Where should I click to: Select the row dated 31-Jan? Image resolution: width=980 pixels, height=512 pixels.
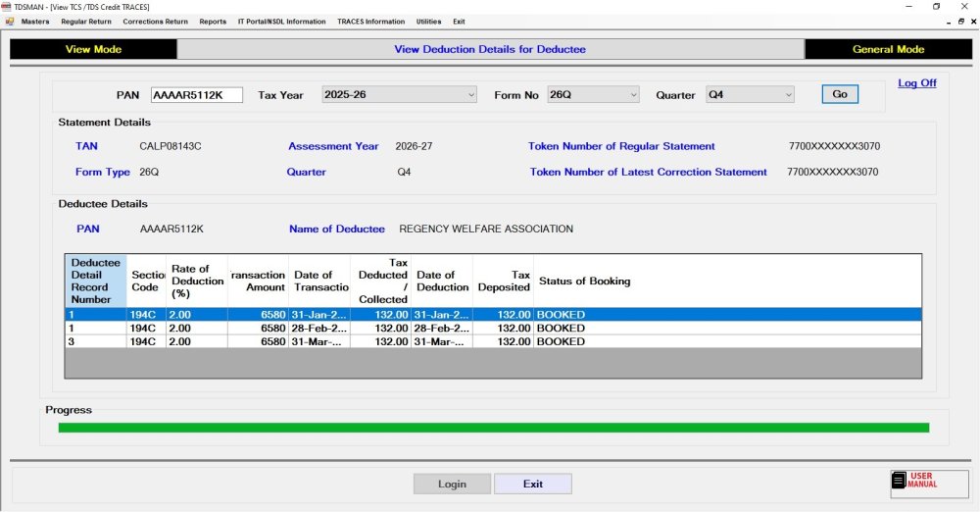(493, 314)
